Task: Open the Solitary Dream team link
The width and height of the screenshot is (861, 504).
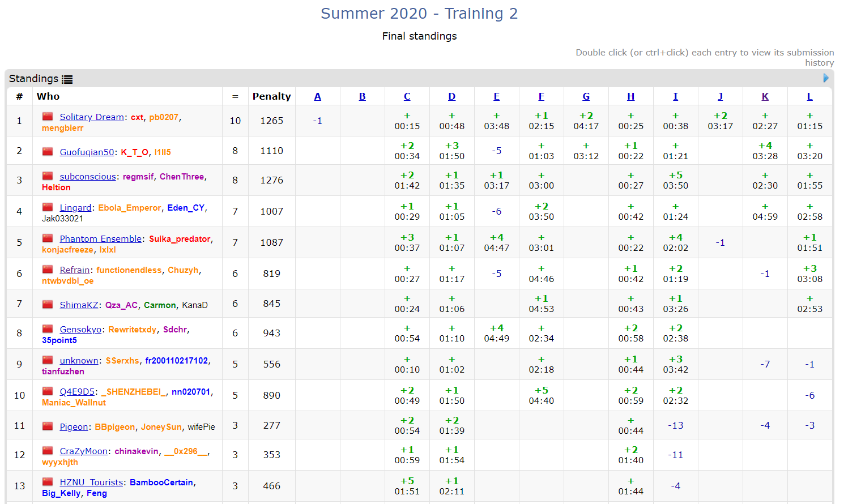Action: (92, 117)
